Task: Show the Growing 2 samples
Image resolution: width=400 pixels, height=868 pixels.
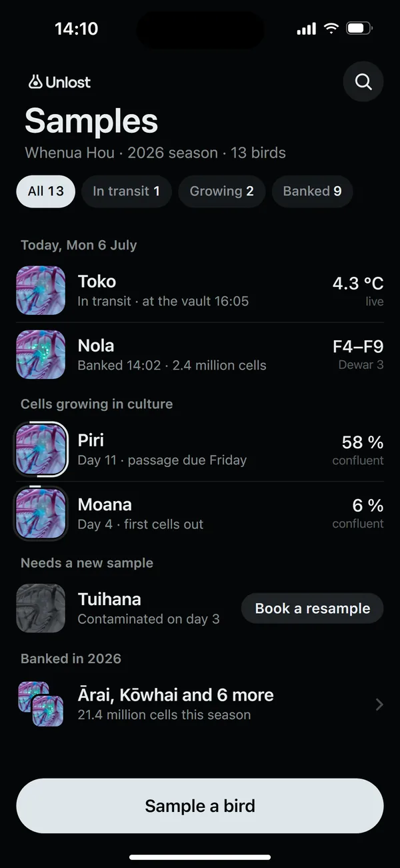Action: tap(222, 191)
